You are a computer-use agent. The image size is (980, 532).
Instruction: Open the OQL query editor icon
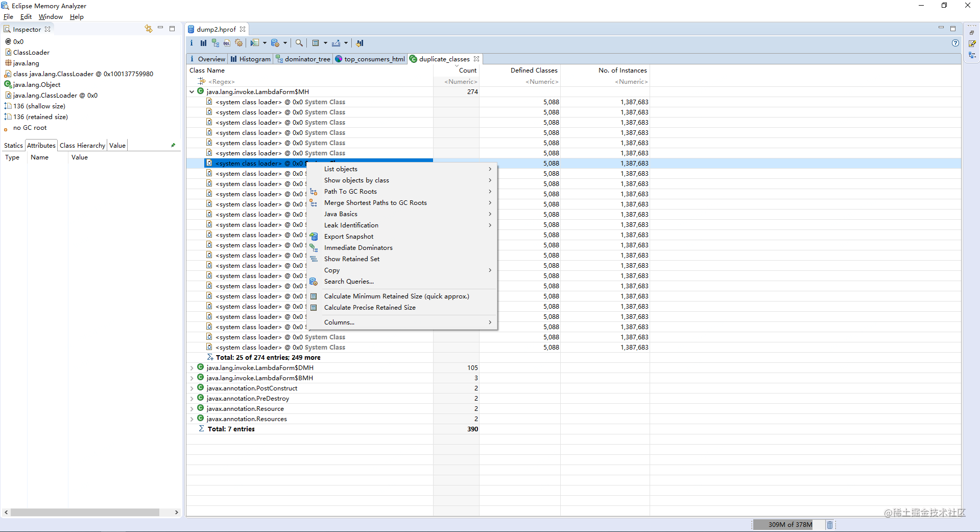(x=227, y=43)
